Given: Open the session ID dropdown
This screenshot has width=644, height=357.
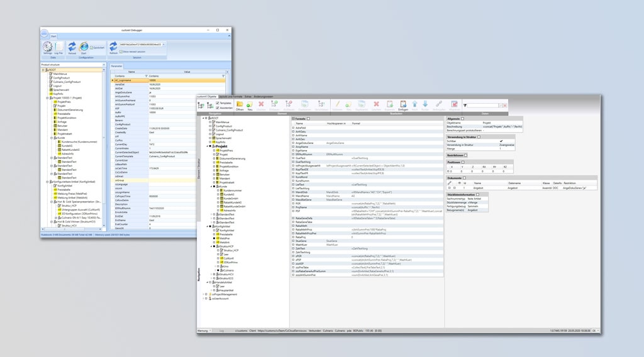Looking at the screenshot, I should coord(164,45).
